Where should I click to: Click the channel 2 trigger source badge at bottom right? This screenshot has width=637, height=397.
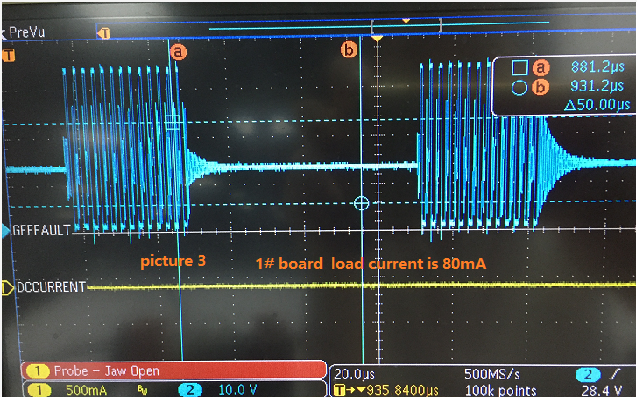point(587,374)
